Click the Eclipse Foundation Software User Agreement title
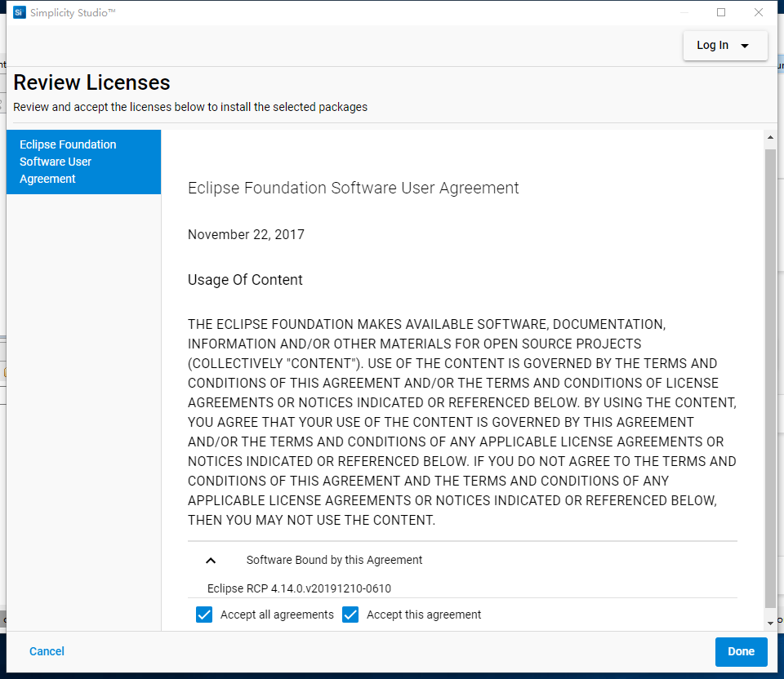Image resolution: width=784 pixels, height=679 pixels. tap(353, 188)
